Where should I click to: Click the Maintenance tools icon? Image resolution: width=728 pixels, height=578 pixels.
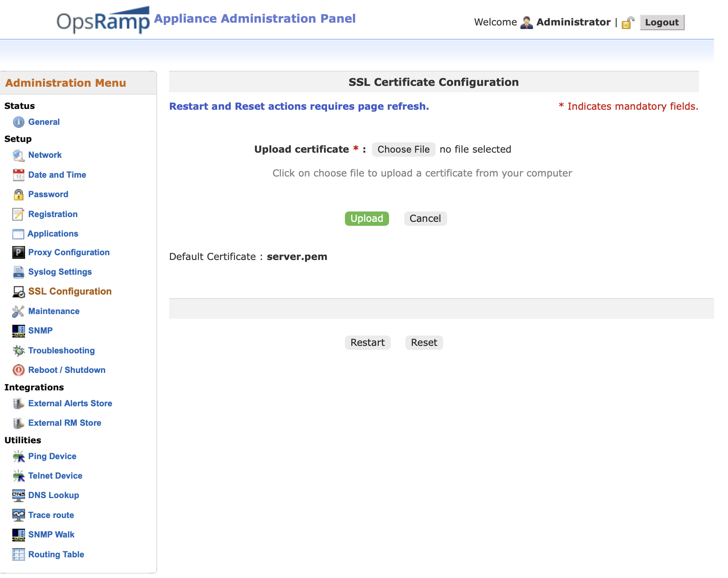[18, 311]
